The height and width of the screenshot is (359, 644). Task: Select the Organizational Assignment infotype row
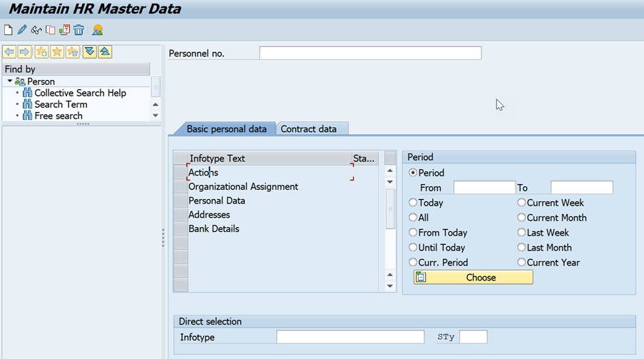243,186
